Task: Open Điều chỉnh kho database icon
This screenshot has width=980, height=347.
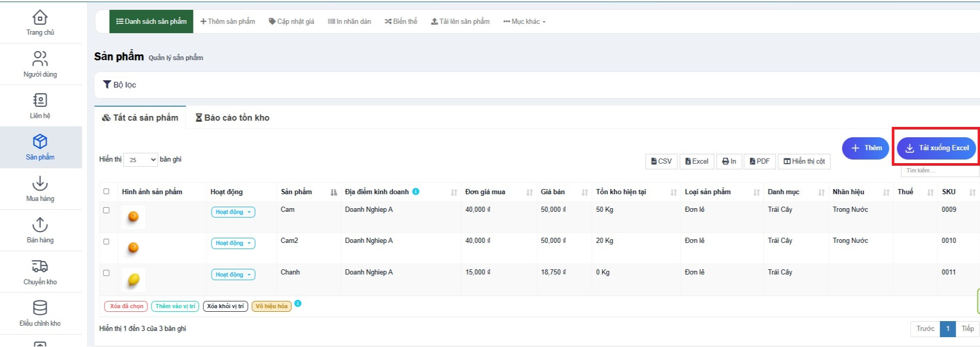Action: click(40, 308)
